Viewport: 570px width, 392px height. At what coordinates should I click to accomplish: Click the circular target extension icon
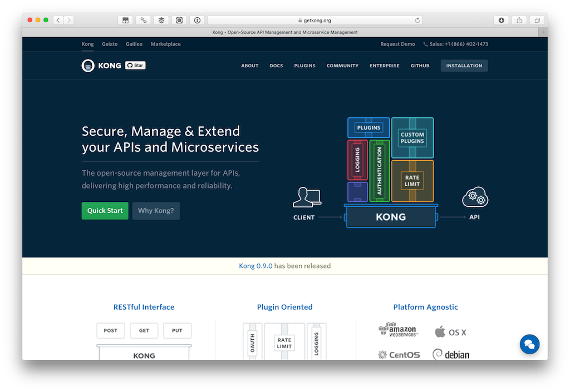coord(179,21)
